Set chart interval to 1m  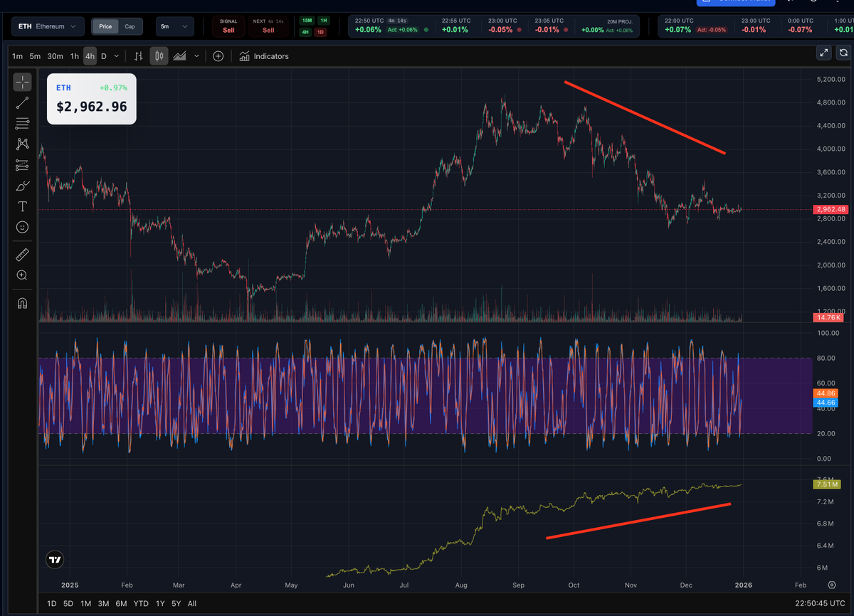[17, 56]
